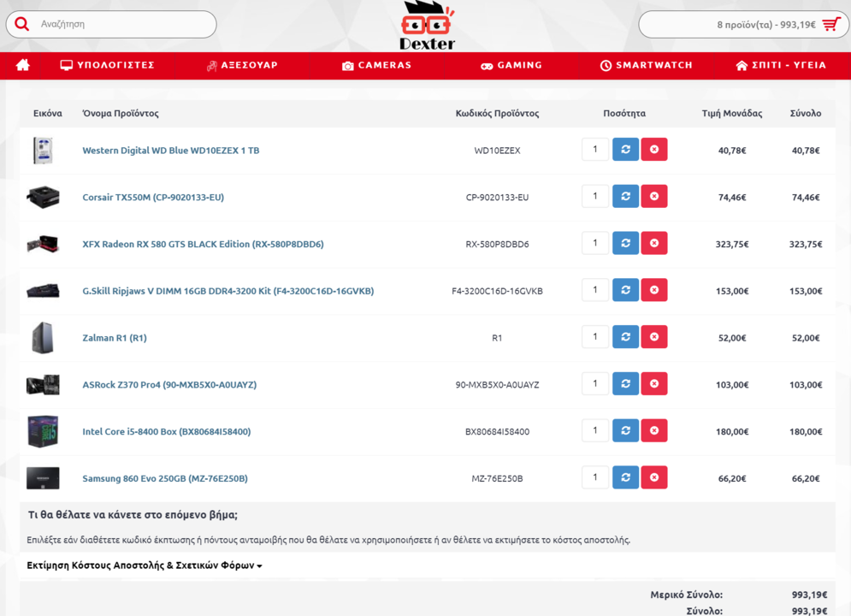
Task: Open cart summary 8 προϊόν(τα) - 993,19€
Action: 742,25
